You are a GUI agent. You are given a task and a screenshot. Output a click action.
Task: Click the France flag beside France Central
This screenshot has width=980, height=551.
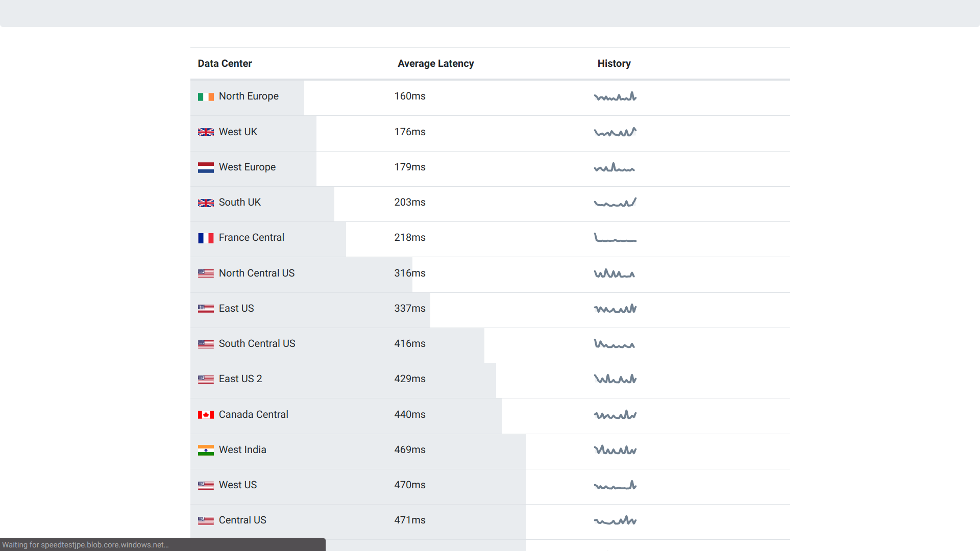coord(206,238)
